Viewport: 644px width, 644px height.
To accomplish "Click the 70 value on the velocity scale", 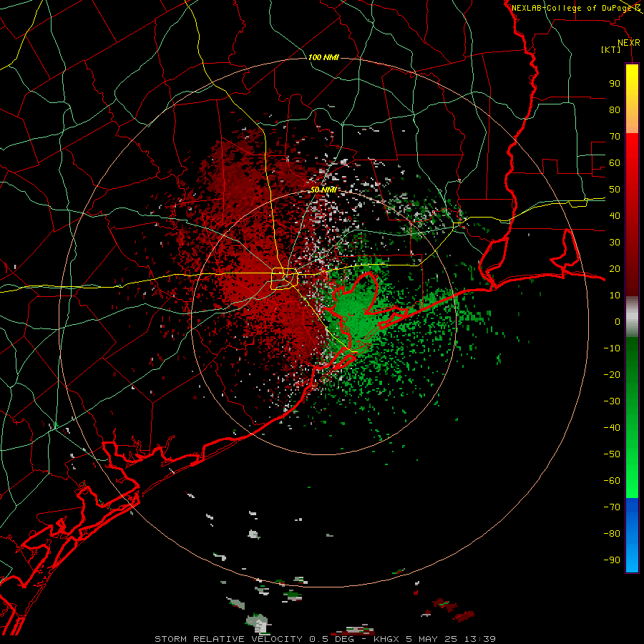I will coord(615,137).
